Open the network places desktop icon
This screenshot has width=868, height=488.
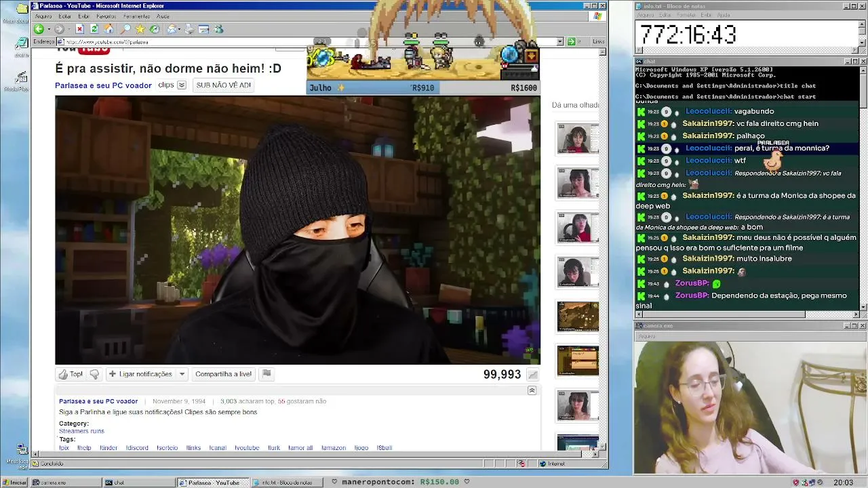click(21, 449)
